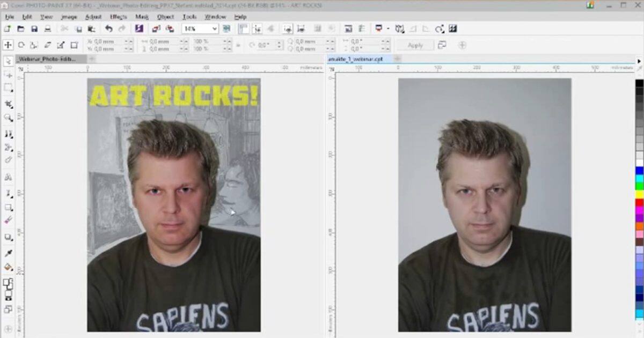This screenshot has height=338, width=644.
Task: Click the Undo arrow icon
Action: pyautogui.click(x=109, y=29)
